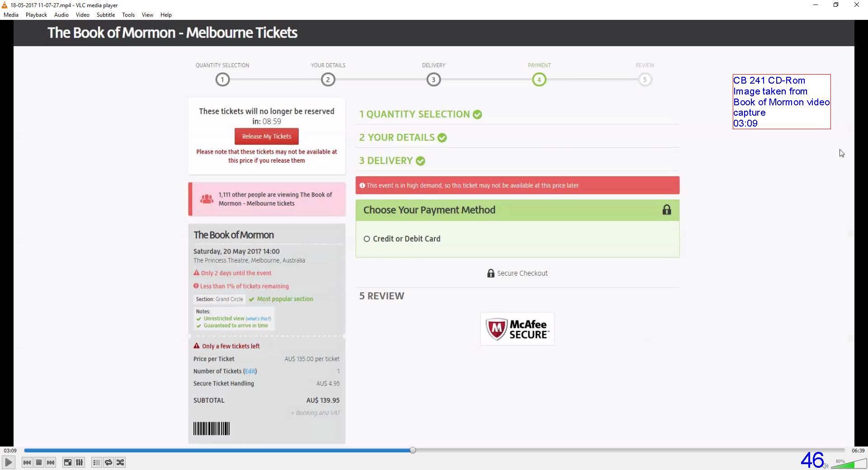Restore down the VLC window

(836, 5)
